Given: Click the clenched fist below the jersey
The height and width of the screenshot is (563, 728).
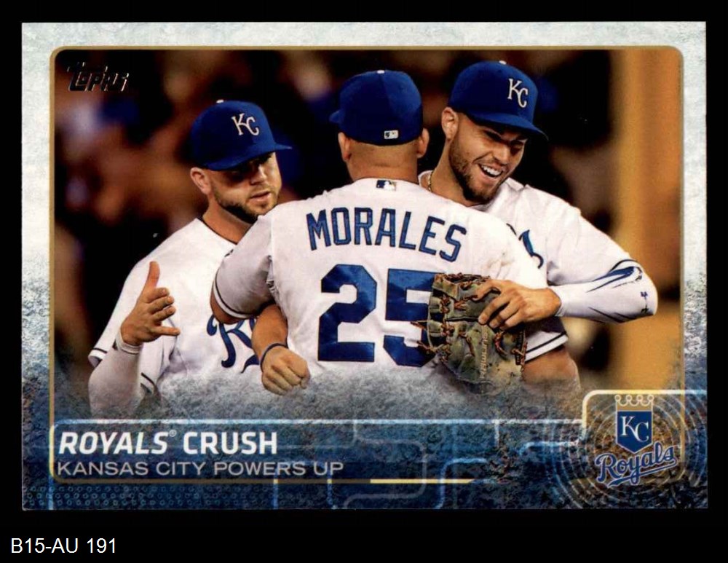Looking at the screenshot, I should point(284,370).
